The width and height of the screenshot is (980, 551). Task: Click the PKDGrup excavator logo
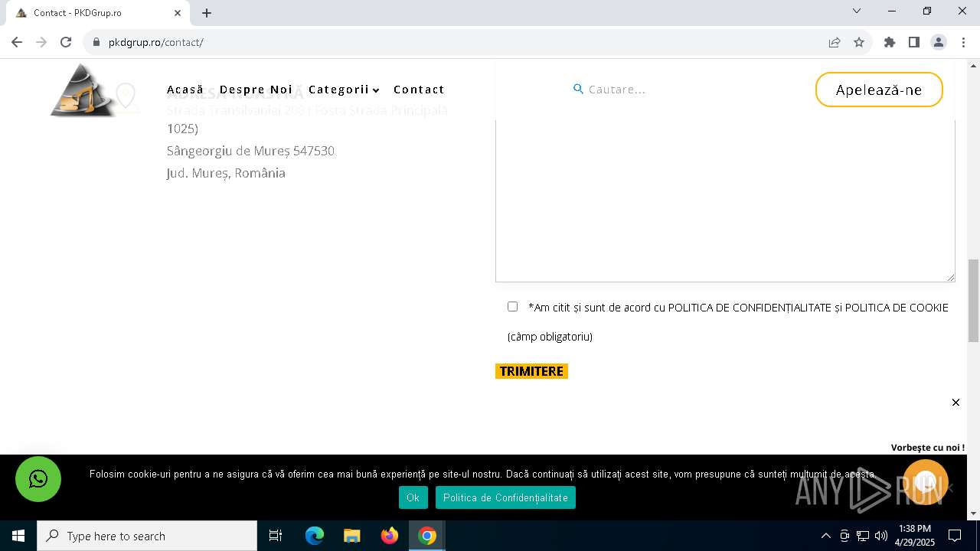(82, 90)
